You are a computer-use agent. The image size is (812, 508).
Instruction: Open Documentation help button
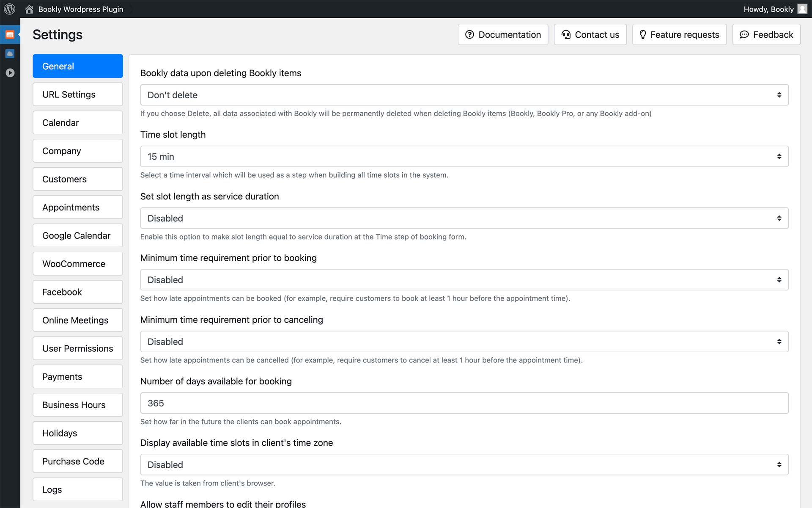tap(503, 35)
